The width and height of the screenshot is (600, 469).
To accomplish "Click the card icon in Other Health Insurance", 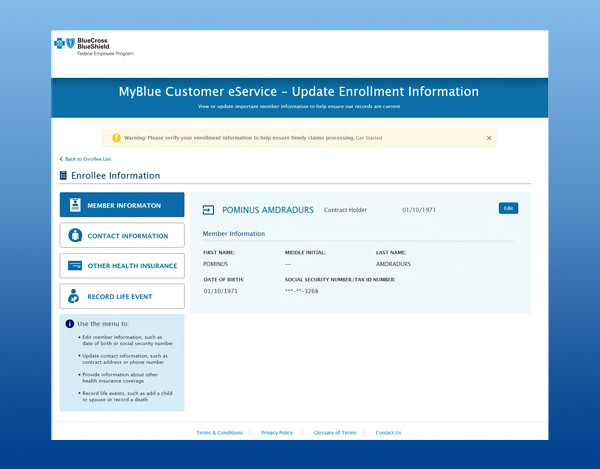I will 75,265.
